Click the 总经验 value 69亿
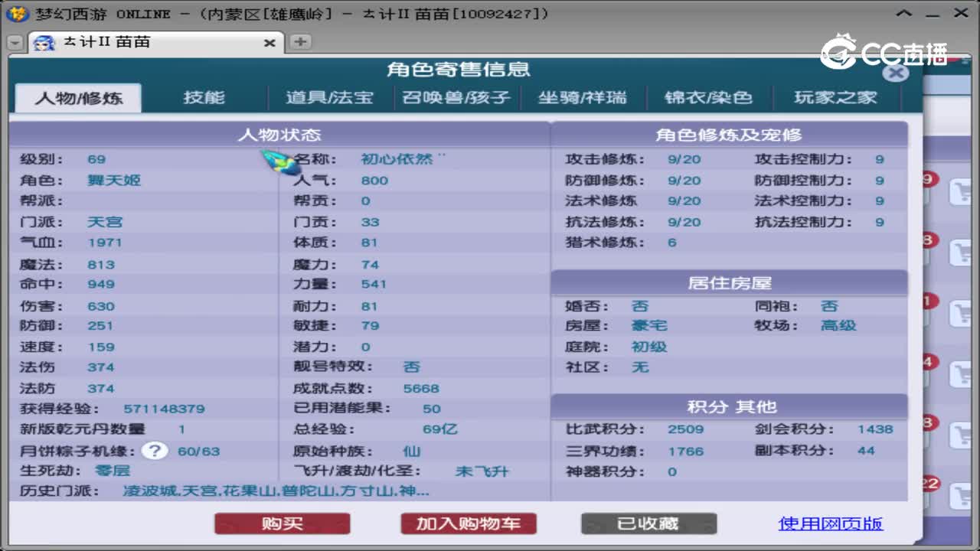The height and width of the screenshot is (551, 980). click(439, 429)
